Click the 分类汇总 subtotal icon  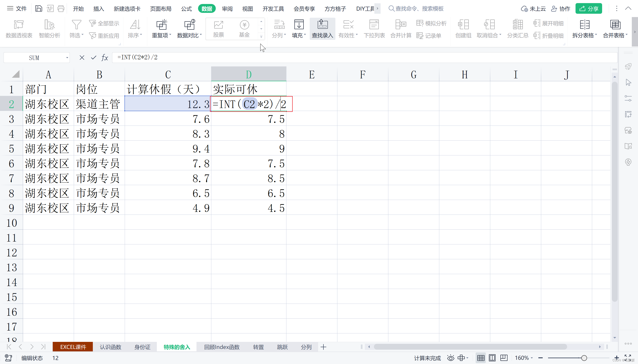pos(517,25)
